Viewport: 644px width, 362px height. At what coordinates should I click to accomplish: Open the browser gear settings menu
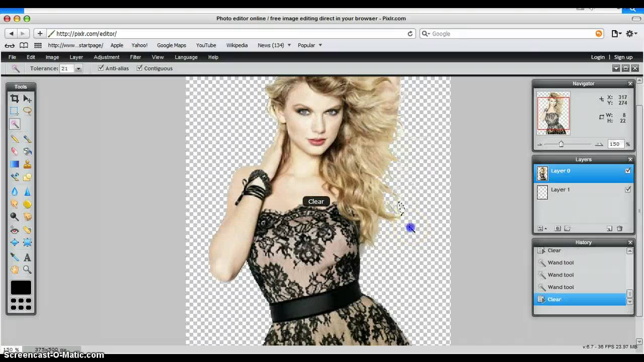pyautogui.click(x=631, y=34)
